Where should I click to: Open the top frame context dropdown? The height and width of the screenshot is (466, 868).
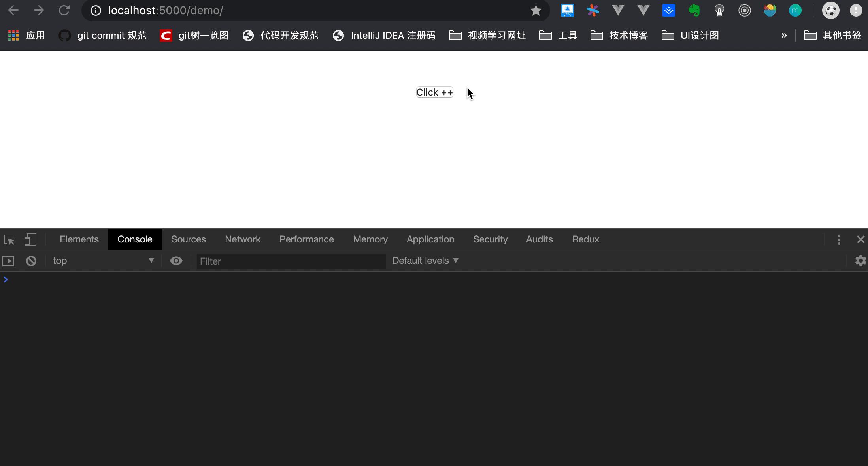[x=103, y=261]
